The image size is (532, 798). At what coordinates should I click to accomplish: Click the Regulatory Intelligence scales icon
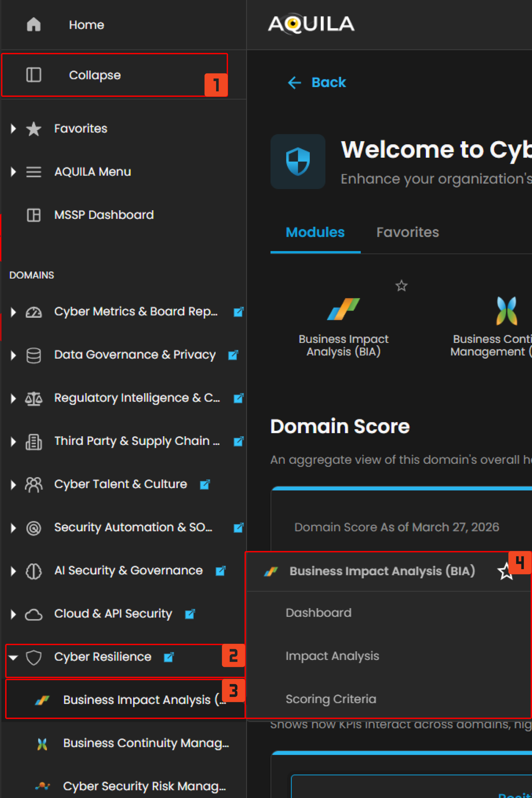tap(34, 398)
